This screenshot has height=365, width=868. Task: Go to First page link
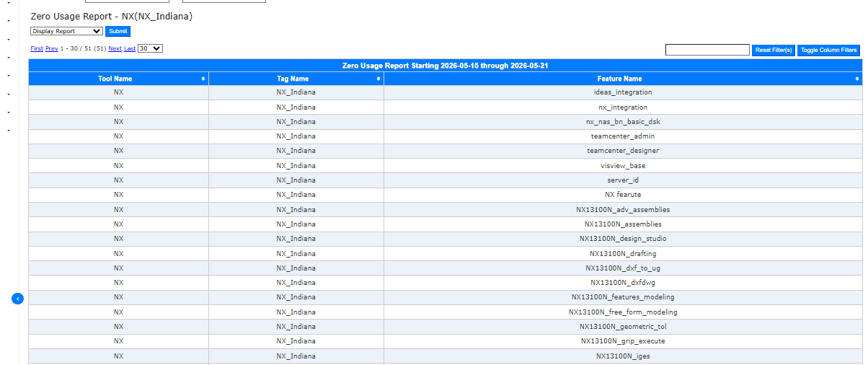(37, 48)
